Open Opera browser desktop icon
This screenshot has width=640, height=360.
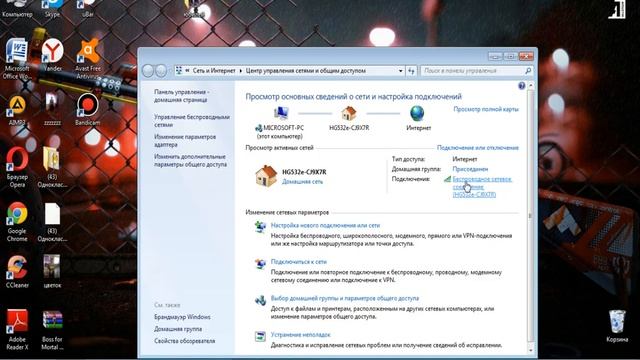[17, 167]
